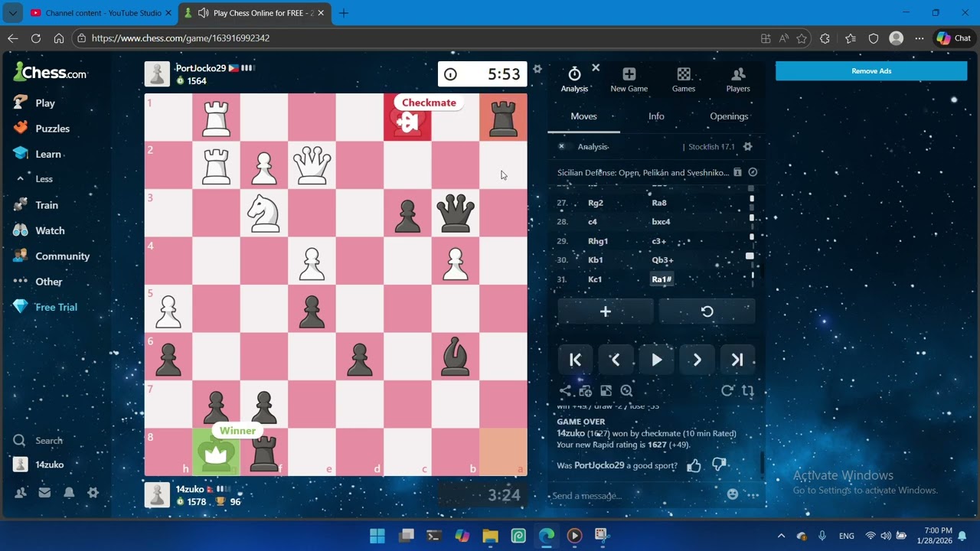Open the Games tab

[684, 79]
